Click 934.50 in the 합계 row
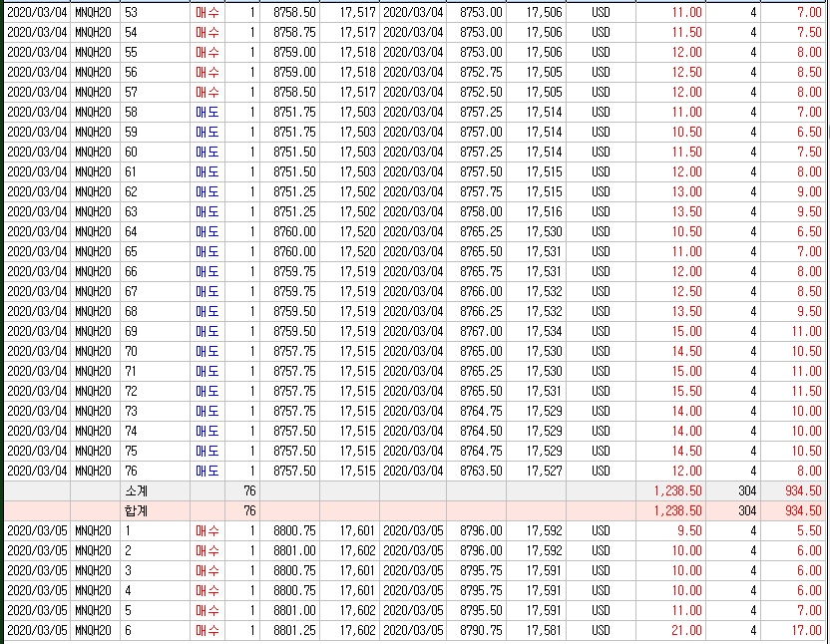The image size is (830, 644). (x=803, y=510)
